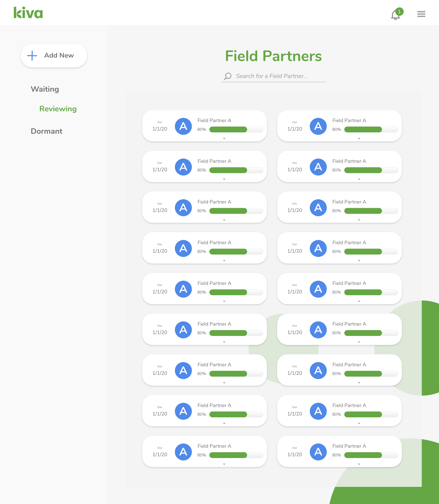This screenshot has height=504, width=439.
Task: Click the magnifier icon in search bar
Action: click(x=228, y=76)
